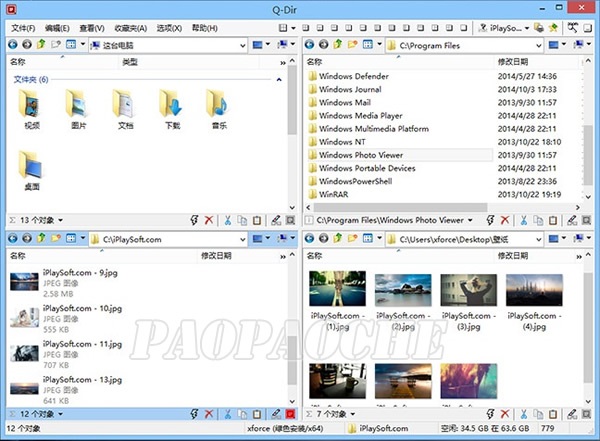Sort by 修改日期 in C:\iPlaySoft.com pane

(x=216, y=256)
